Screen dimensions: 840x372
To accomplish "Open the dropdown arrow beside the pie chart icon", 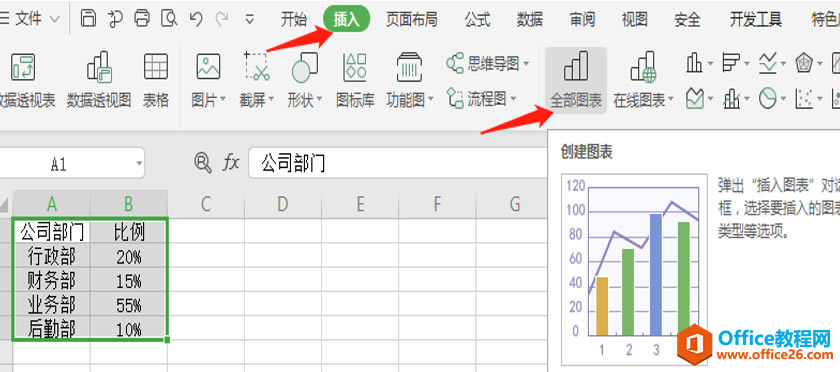I will (783, 99).
